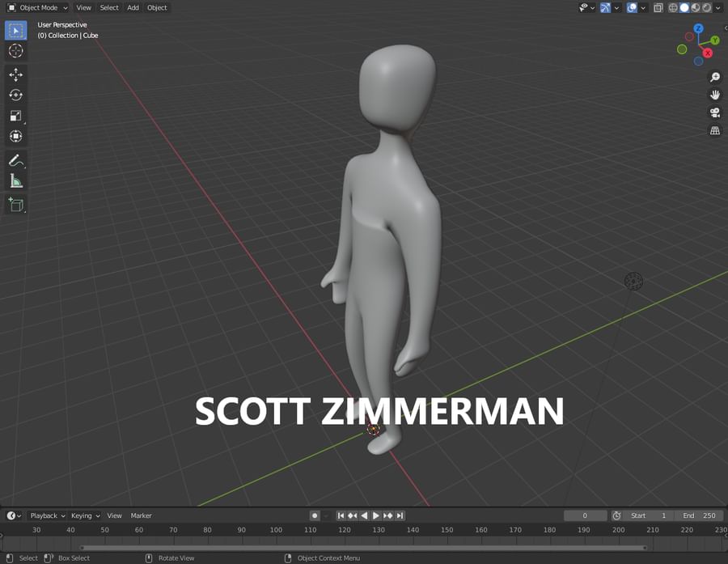
Task: Open the Select menu
Action: pyautogui.click(x=109, y=8)
